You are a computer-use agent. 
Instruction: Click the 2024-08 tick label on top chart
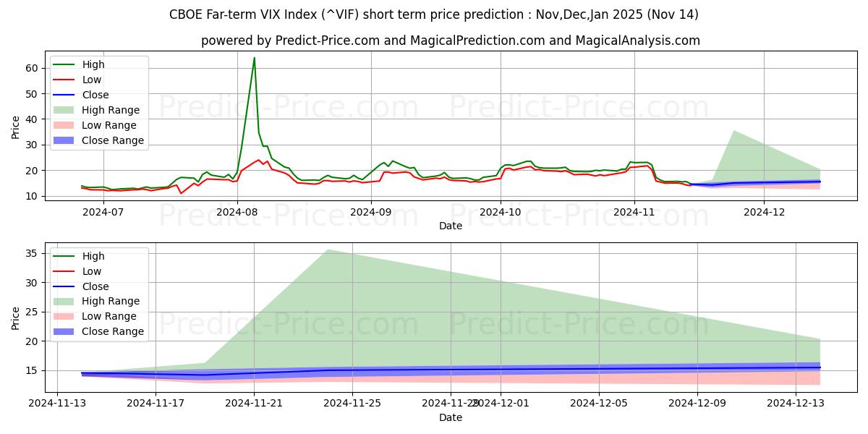[x=237, y=212]
